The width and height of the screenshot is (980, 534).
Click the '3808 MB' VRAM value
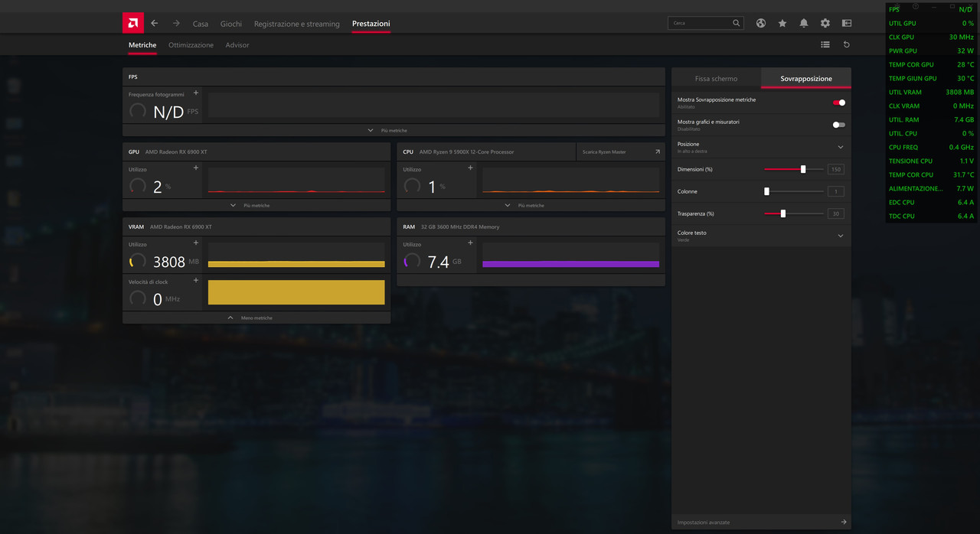175,262
